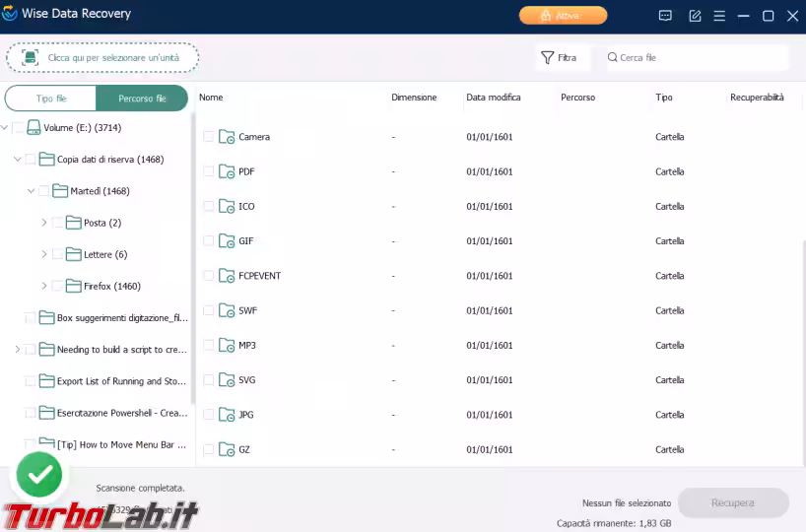This screenshot has height=532, width=806.
Task: Sort by the Nome column header
Action: click(x=211, y=98)
